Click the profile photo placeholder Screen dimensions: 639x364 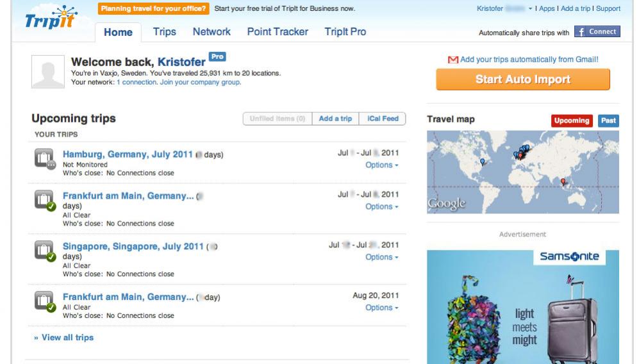(47, 71)
